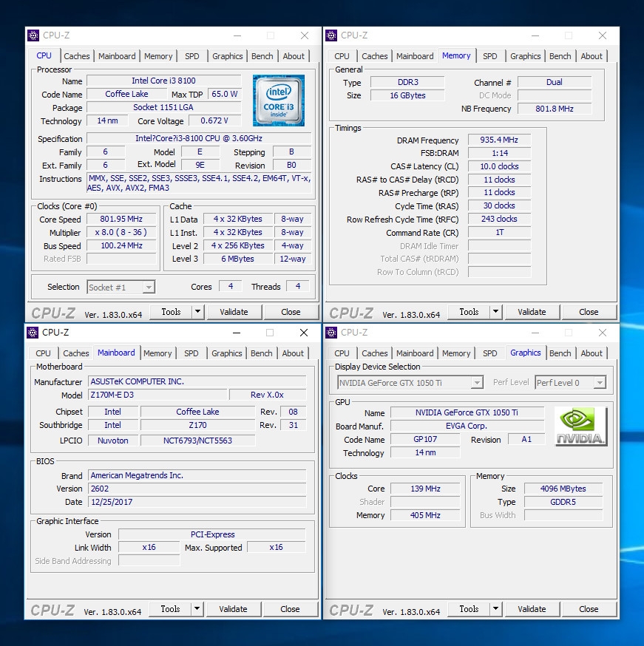
Task: Click Tools button in Memory window
Action: pos(469,312)
